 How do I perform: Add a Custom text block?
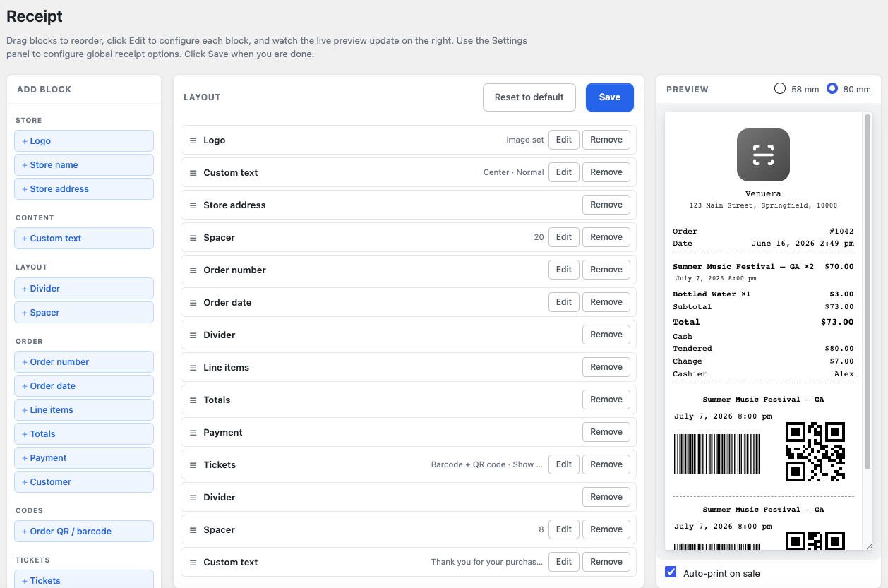point(84,239)
